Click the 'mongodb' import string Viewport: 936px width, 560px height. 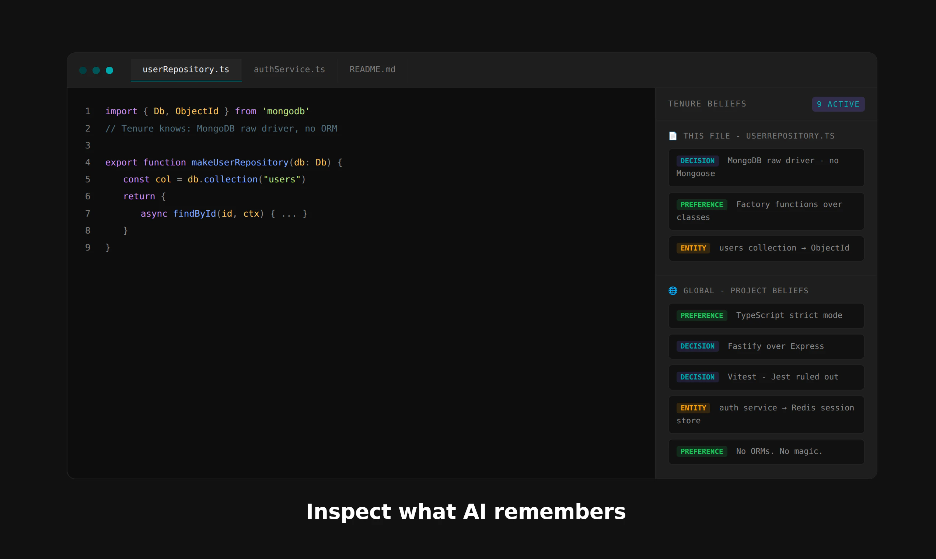point(286,112)
